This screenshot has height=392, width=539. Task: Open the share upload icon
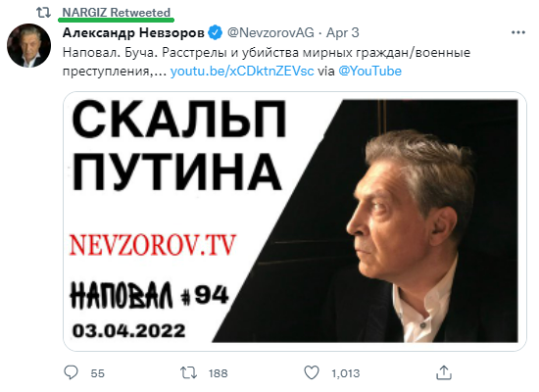[443, 372]
